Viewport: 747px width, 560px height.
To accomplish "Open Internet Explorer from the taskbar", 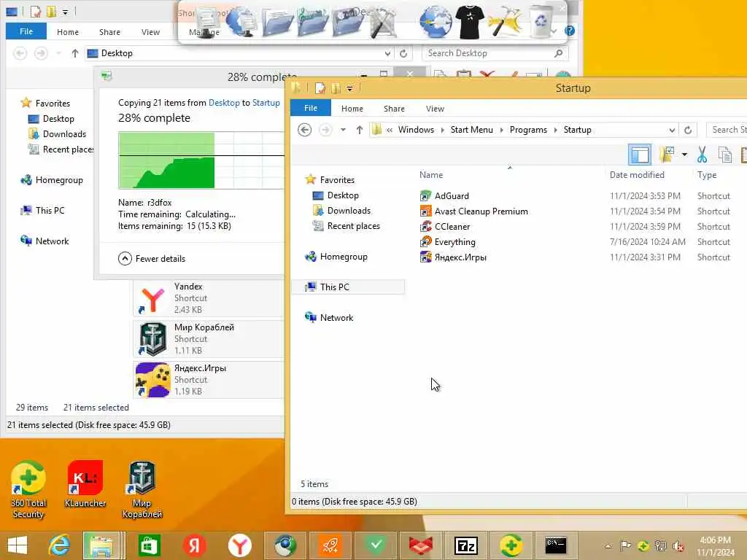I will pos(60,545).
